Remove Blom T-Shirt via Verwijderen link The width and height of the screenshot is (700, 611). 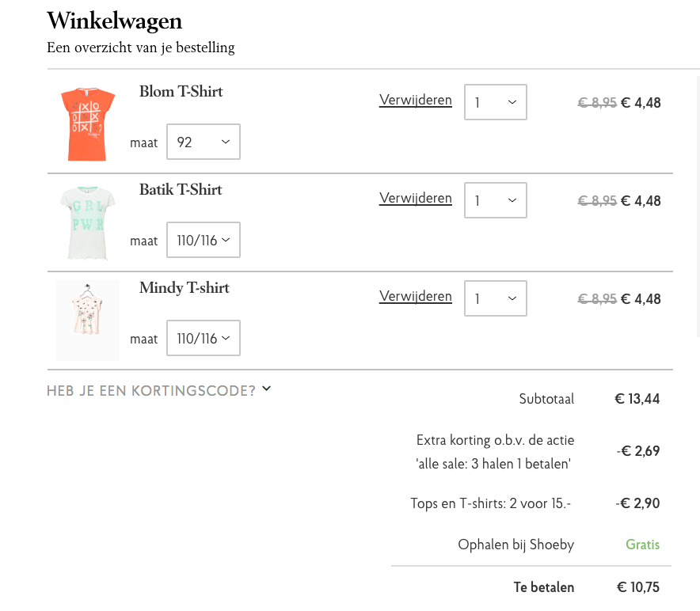point(415,100)
